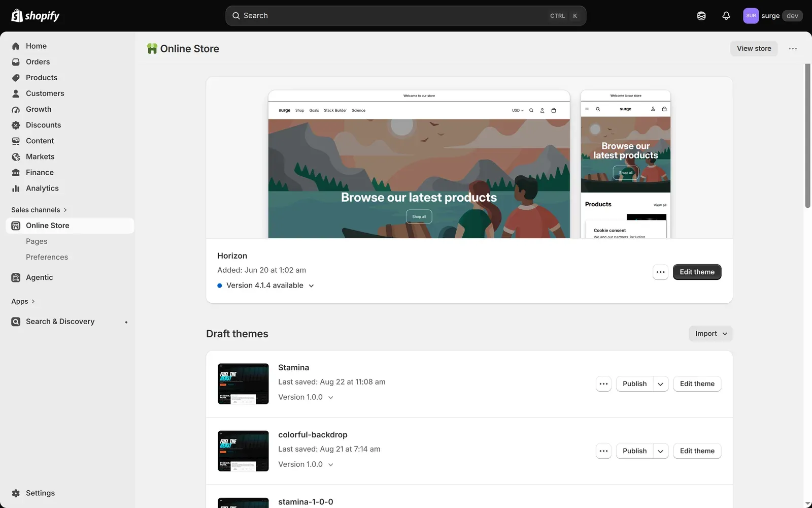Image resolution: width=812 pixels, height=508 pixels.
Task: Expand the Sales channels section
Action: (39, 210)
